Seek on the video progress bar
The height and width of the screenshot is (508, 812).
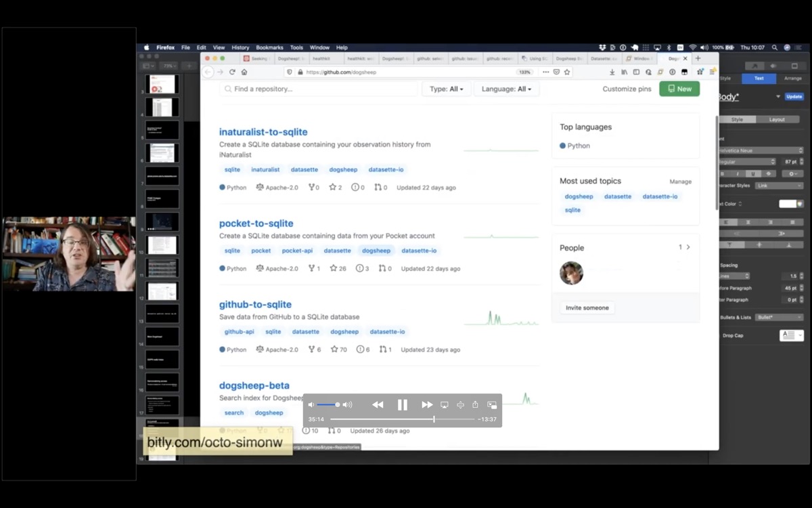[402, 419]
